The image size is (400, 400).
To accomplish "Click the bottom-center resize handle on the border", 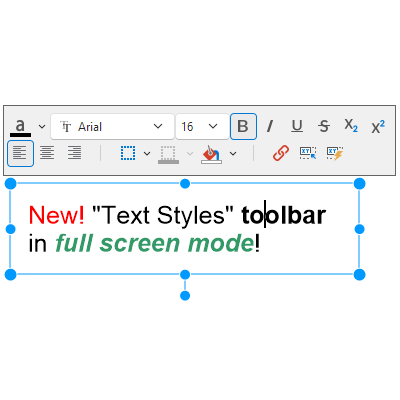I will click(x=185, y=275).
